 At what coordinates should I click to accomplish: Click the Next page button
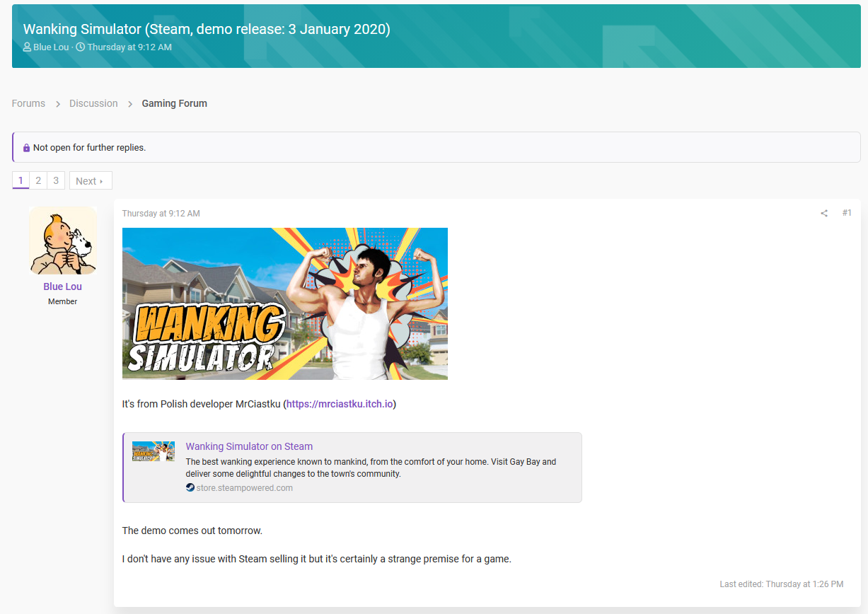(x=91, y=180)
